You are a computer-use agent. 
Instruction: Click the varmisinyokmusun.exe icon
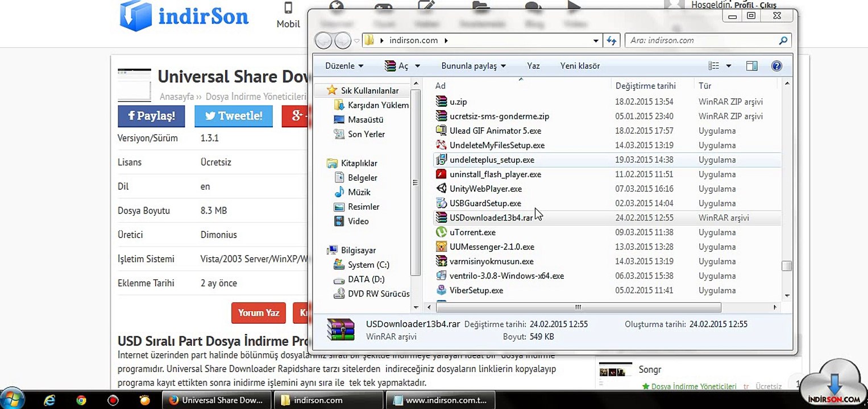441,261
